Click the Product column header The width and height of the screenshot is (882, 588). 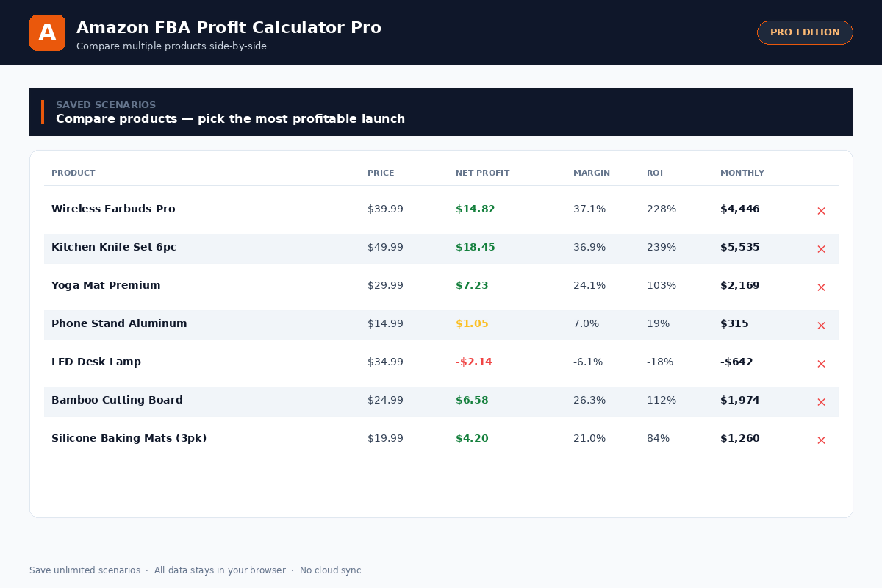tap(73, 173)
